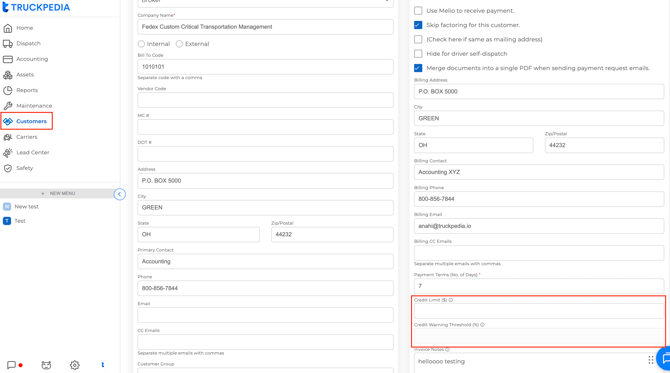Click the Credit Warning Threshold info icon

[482, 325]
